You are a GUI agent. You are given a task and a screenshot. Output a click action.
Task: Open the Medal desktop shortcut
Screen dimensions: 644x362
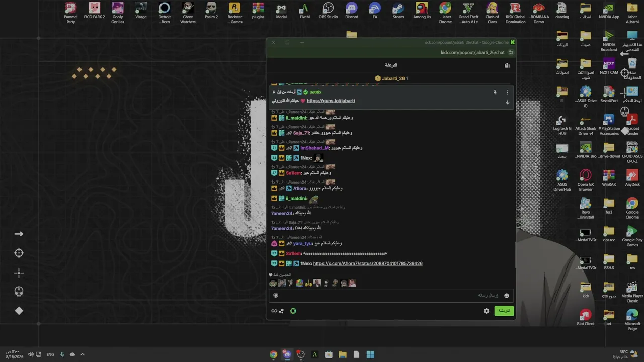click(x=281, y=11)
